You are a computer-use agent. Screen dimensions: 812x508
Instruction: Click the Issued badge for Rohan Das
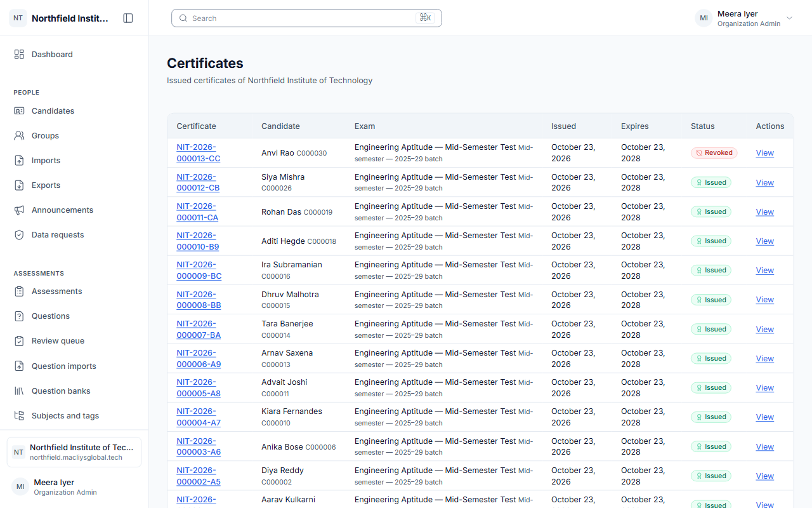click(x=711, y=212)
